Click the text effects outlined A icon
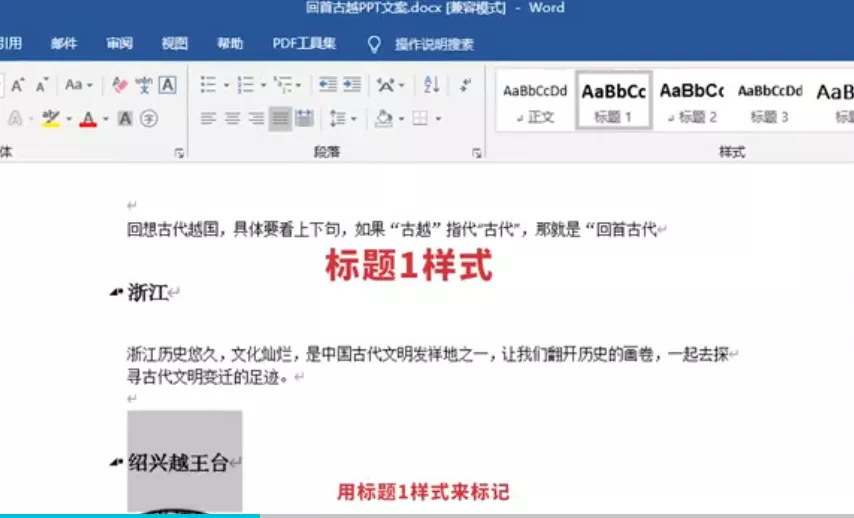This screenshot has height=518, width=854. (x=15, y=118)
